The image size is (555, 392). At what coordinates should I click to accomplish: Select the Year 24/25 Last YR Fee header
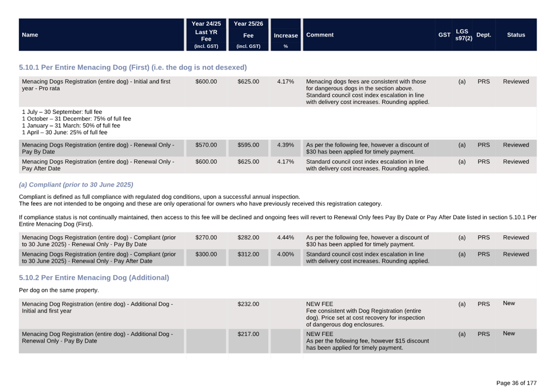click(x=206, y=35)
